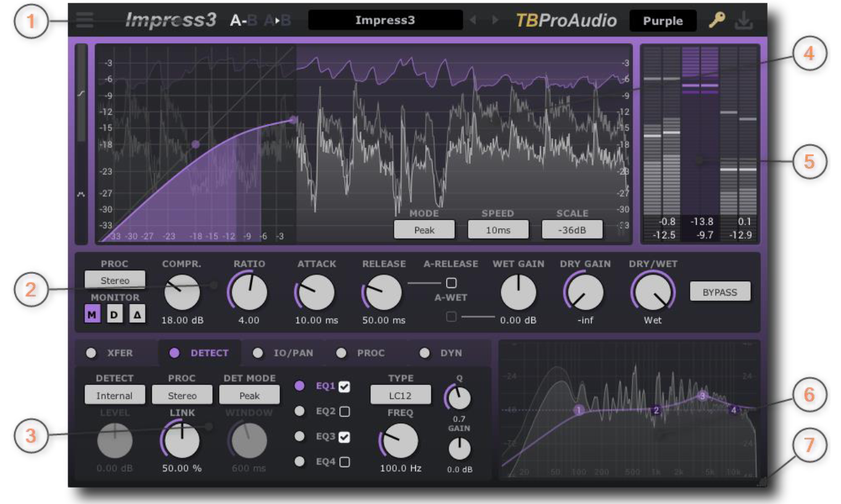The height and width of the screenshot is (504, 841).
Task: Switch to the PROC tab
Action: [367, 353]
